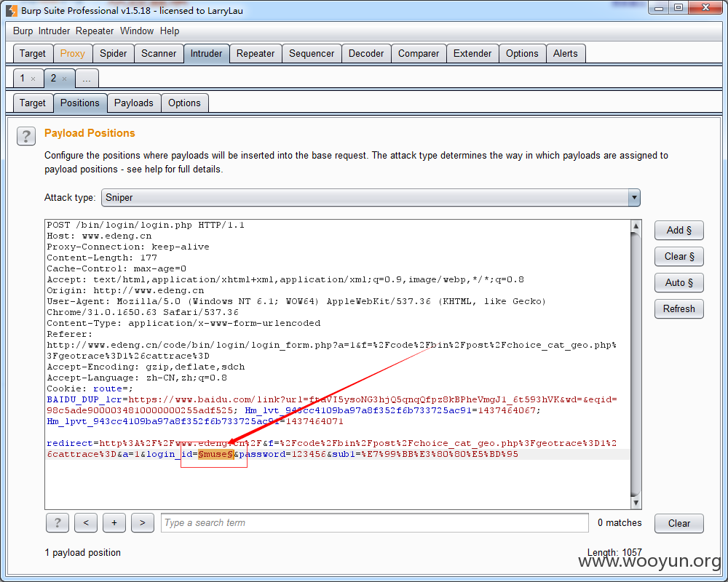Select the main Intruder tab

tap(206, 53)
